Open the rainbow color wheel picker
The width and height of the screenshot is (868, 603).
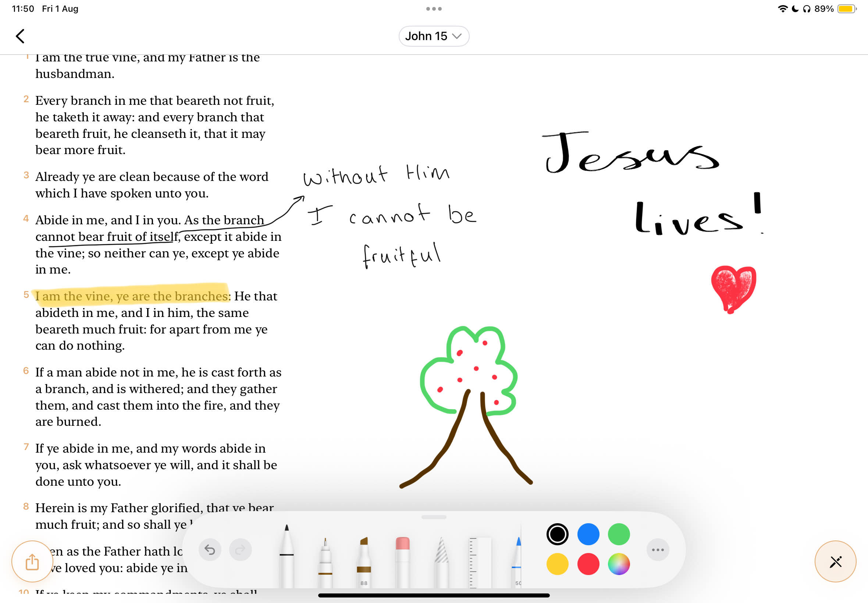point(619,564)
